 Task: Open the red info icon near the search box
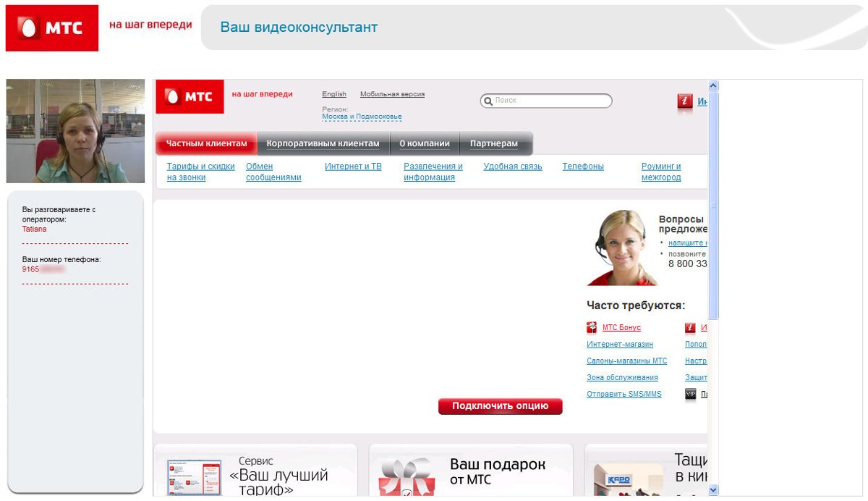pos(685,102)
